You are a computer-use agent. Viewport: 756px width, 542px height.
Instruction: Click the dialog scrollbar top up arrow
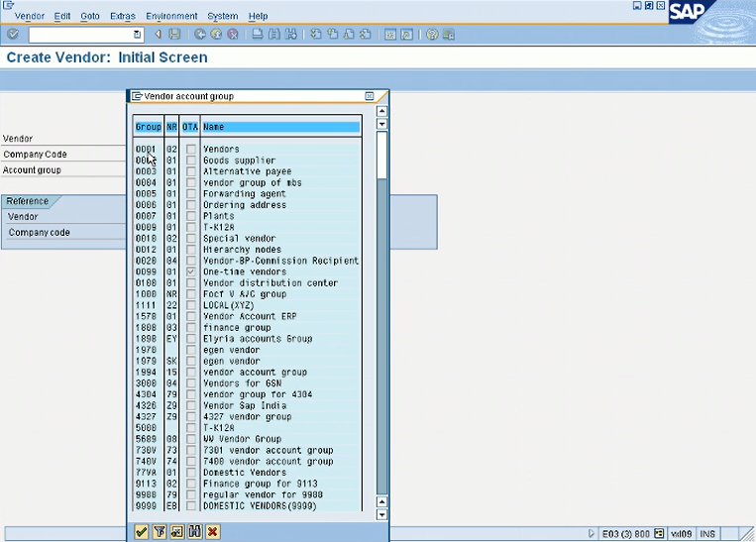coord(381,111)
